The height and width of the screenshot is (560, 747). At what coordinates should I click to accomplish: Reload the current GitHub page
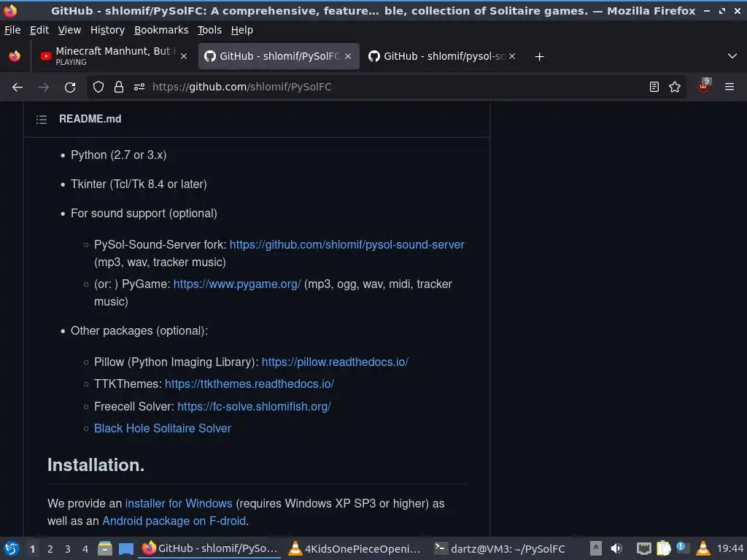tap(70, 87)
